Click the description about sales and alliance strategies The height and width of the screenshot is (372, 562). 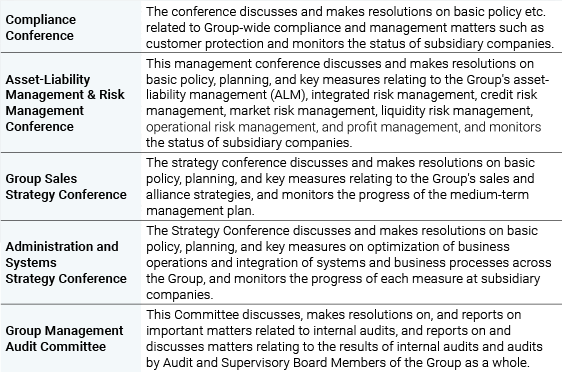[340, 187]
